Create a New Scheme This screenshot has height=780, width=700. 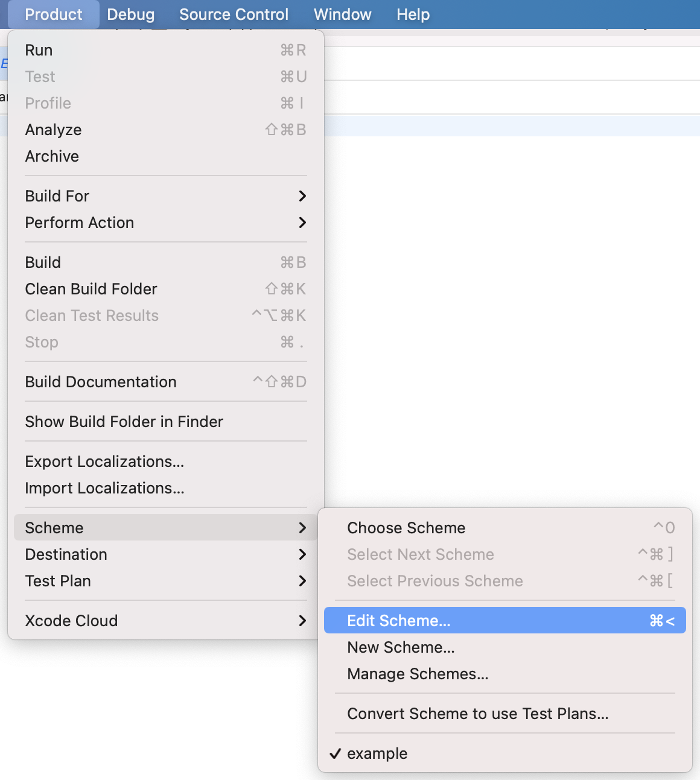point(400,647)
